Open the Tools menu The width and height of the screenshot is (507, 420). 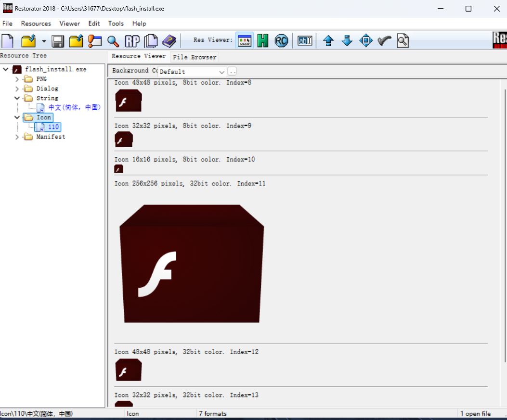click(x=116, y=23)
